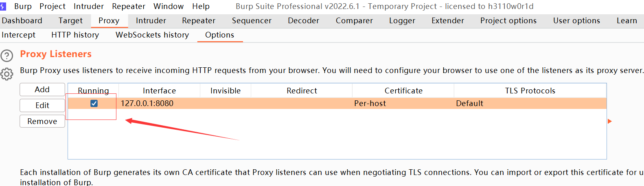
Task: Open the Project menu
Action: (53, 6)
